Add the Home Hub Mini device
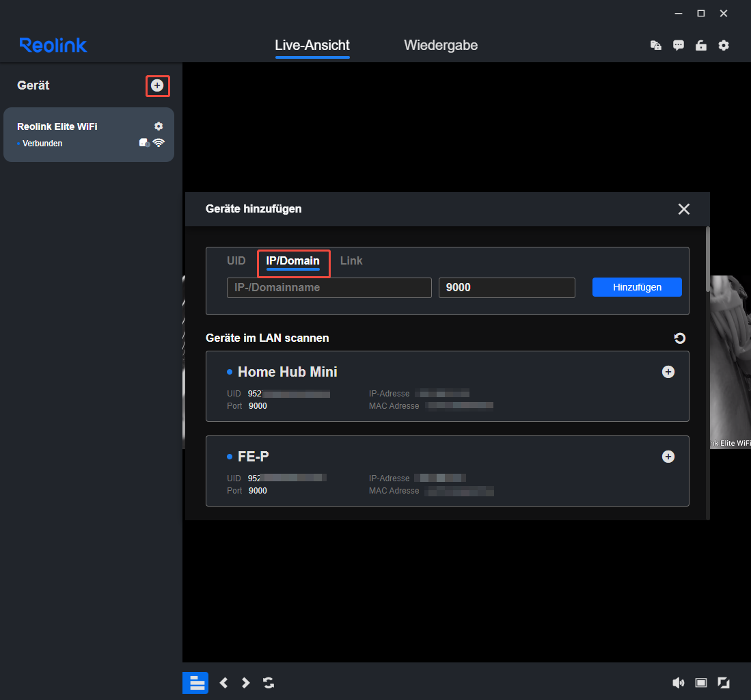This screenshot has height=700, width=751. click(x=668, y=372)
